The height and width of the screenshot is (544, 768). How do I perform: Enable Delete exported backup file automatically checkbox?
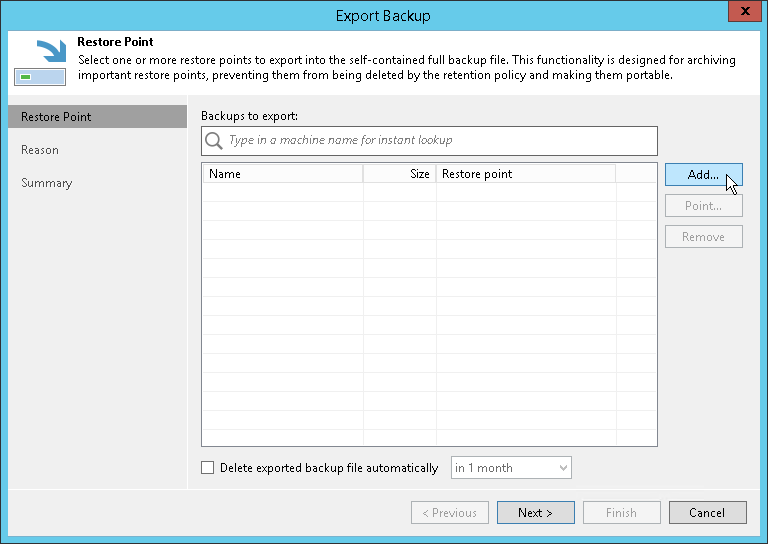click(x=208, y=468)
